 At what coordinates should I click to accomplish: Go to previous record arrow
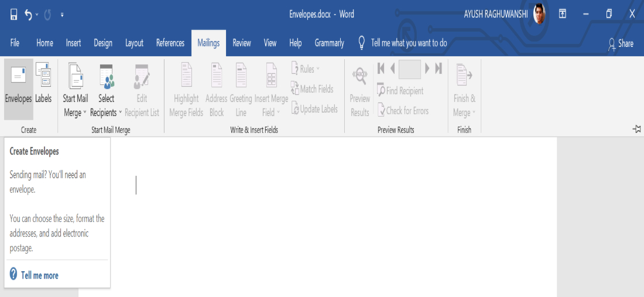click(392, 68)
